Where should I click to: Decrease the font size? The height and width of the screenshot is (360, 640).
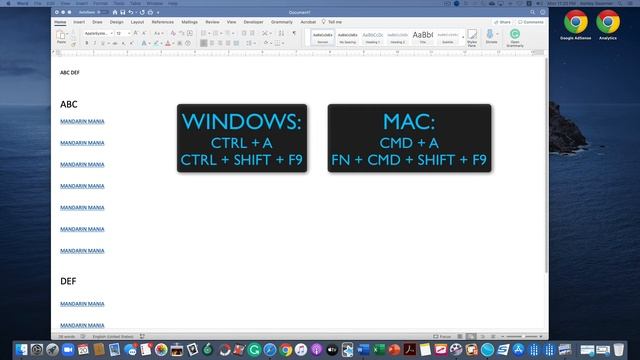pyautogui.click(x=144, y=33)
